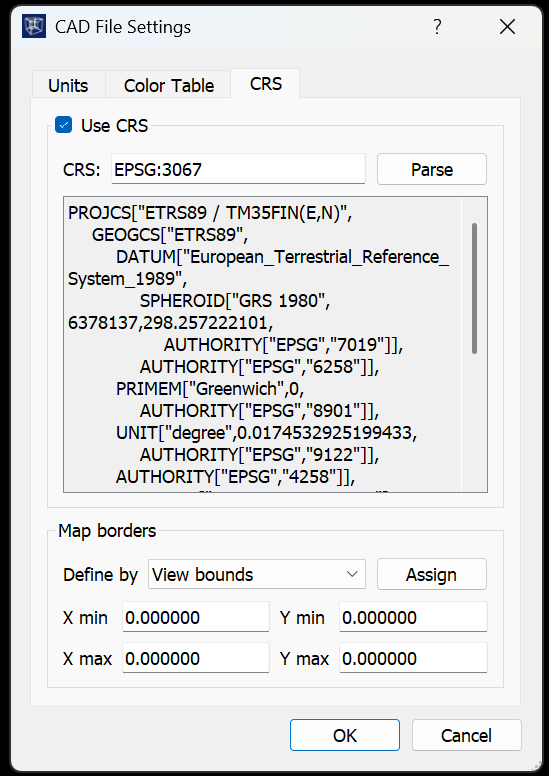
Task: Click the X max input field
Action: point(196,658)
